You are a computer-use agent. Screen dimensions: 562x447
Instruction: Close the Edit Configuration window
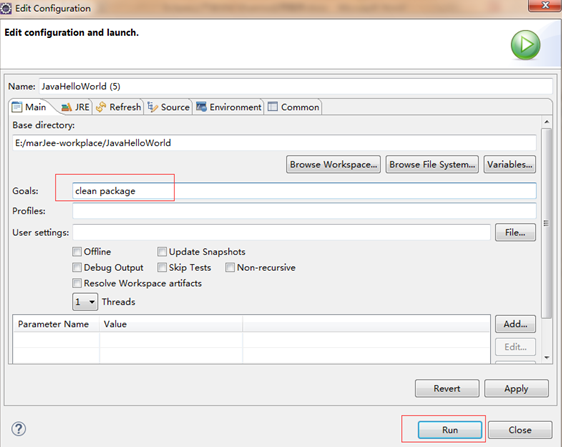point(545,5)
